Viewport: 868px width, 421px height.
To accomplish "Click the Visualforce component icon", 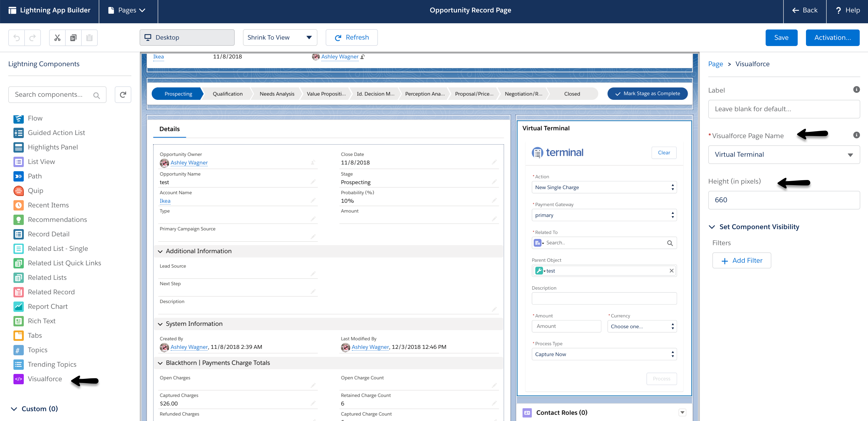I will 19,379.
